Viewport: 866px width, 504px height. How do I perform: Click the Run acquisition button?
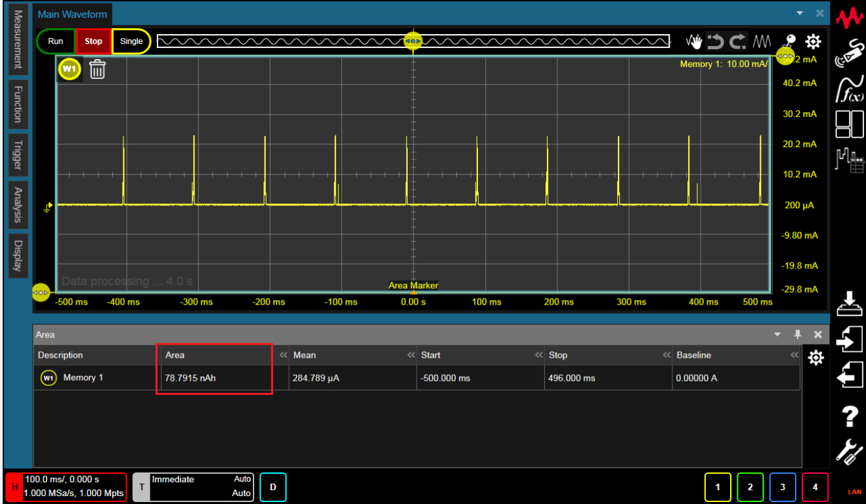[56, 41]
